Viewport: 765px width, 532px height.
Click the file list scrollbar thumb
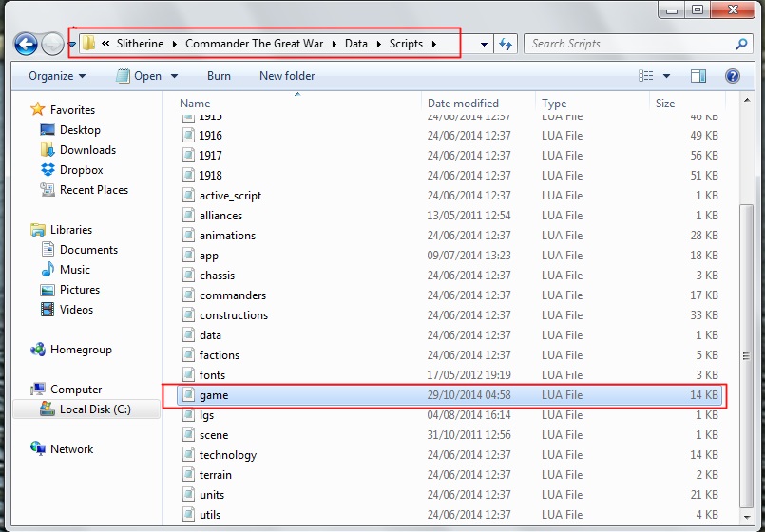click(x=746, y=355)
